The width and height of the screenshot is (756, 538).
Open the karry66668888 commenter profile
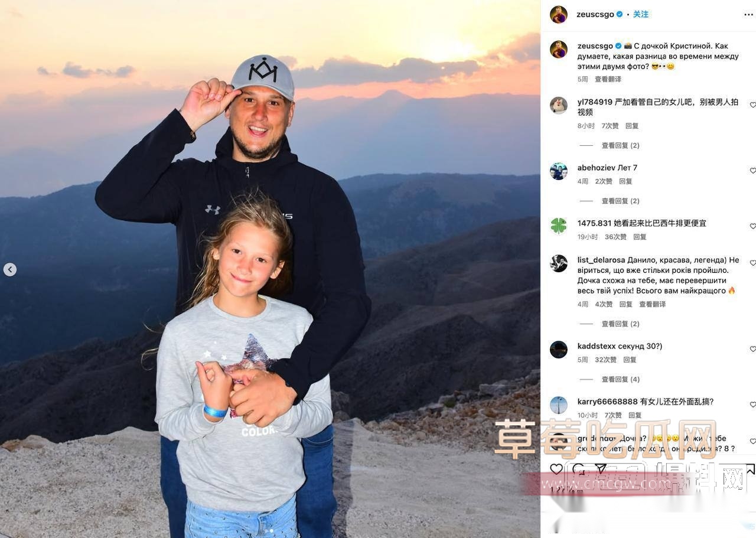608,402
